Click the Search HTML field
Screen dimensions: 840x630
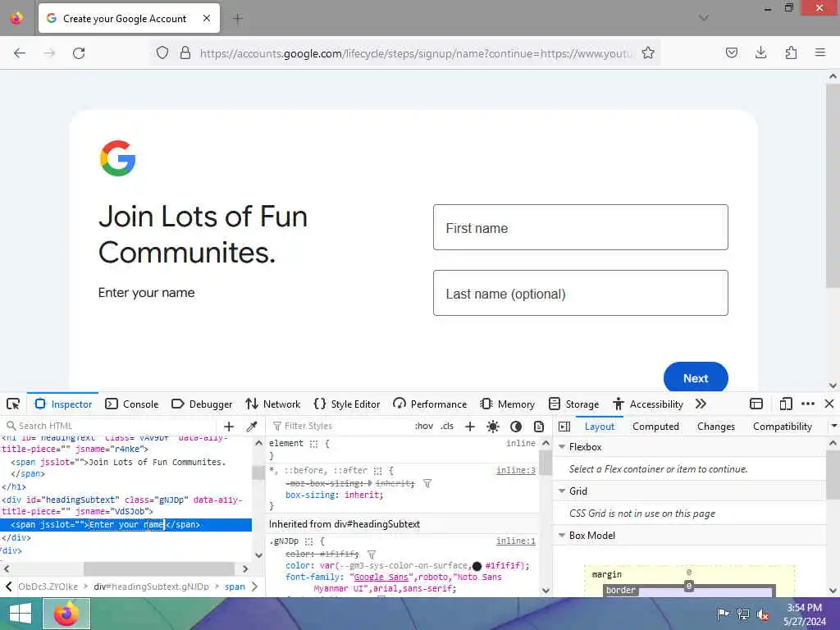coord(110,426)
